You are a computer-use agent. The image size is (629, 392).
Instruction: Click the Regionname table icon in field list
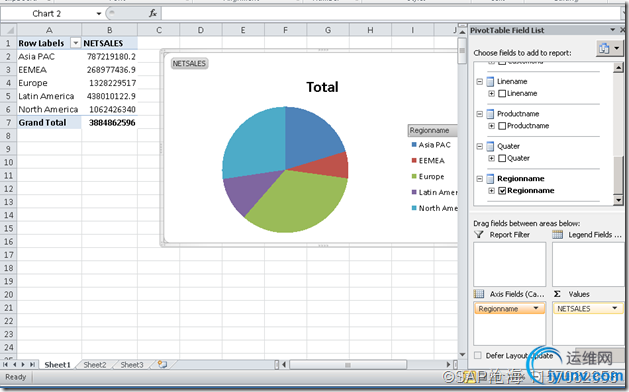point(490,179)
